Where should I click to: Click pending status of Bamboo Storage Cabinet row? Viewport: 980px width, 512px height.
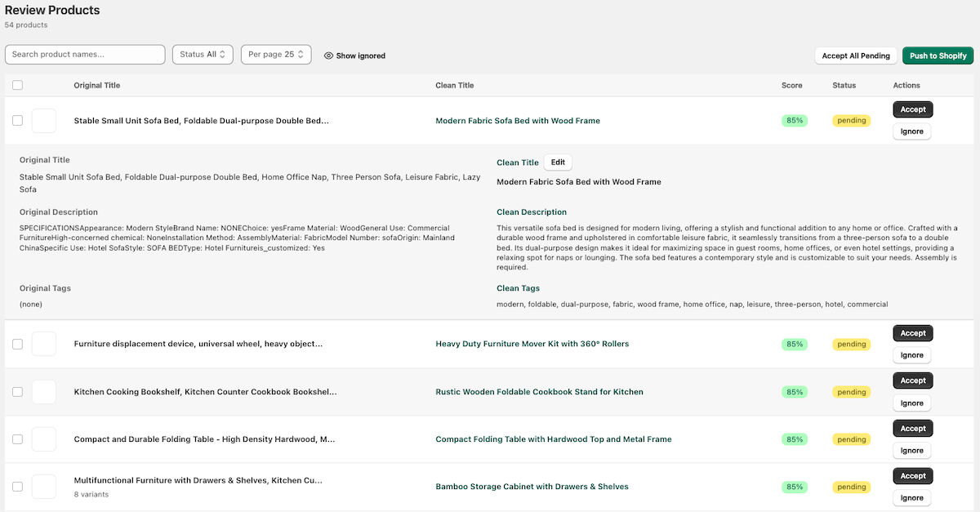[852, 487]
